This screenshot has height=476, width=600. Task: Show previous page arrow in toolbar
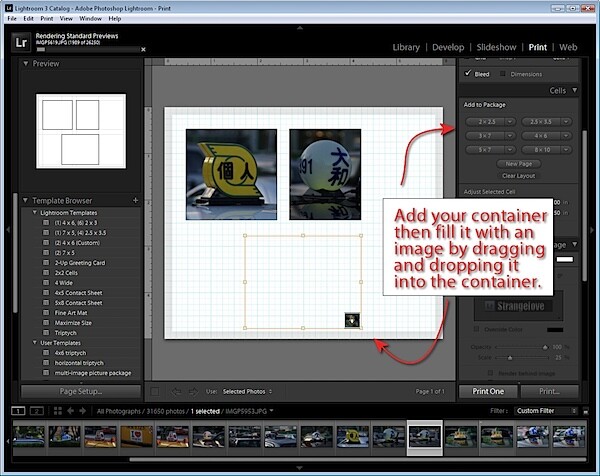point(176,391)
